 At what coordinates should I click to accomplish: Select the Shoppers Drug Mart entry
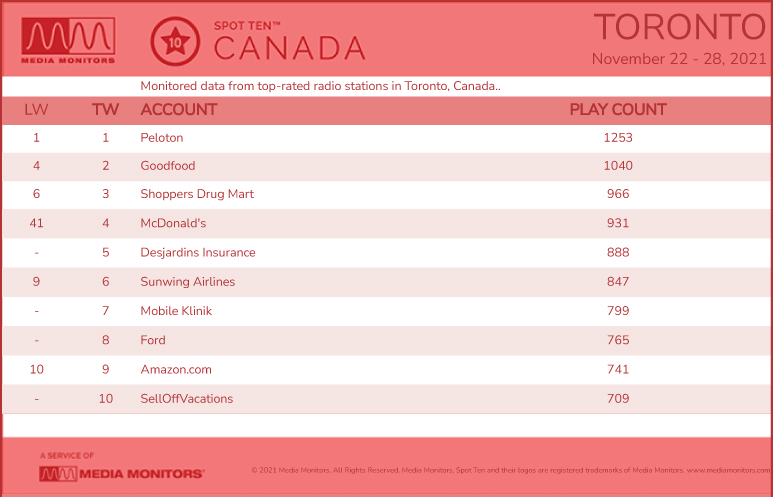pyautogui.click(x=197, y=194)
